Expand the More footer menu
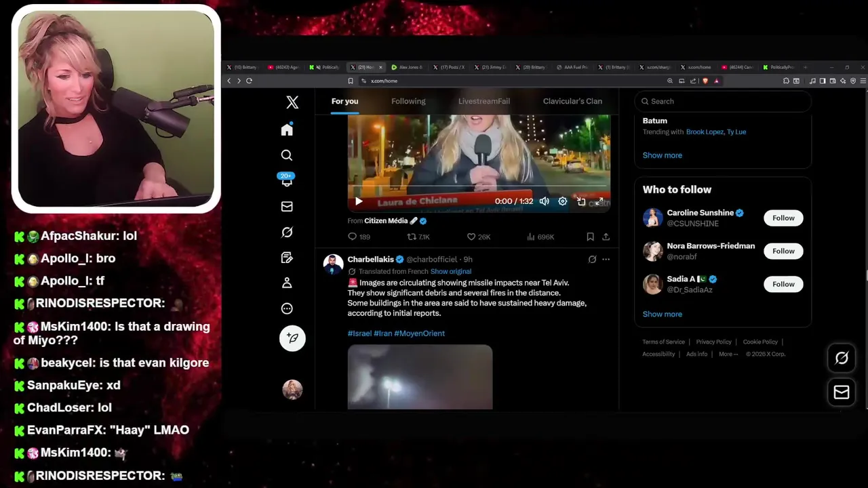The height and width of the screenshot is (488, 868). tap(728, 354)
